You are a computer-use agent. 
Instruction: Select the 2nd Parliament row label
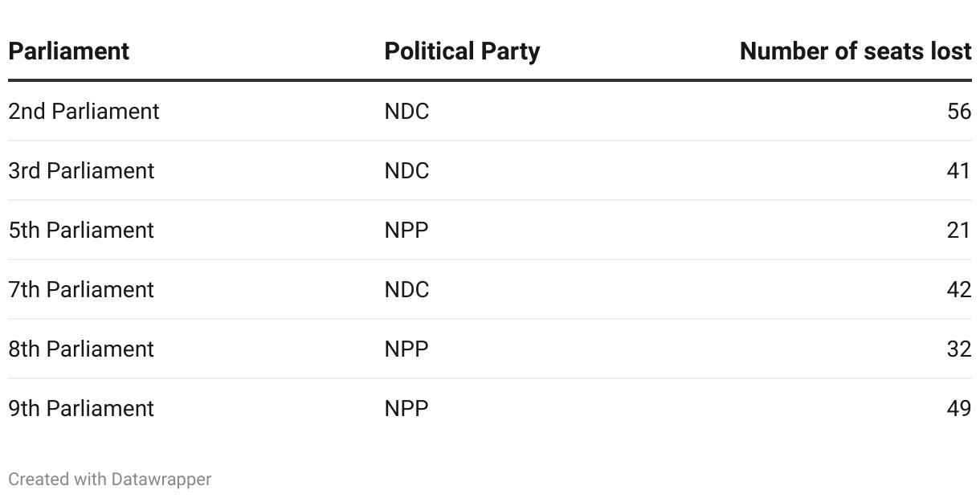pos(84,111)
